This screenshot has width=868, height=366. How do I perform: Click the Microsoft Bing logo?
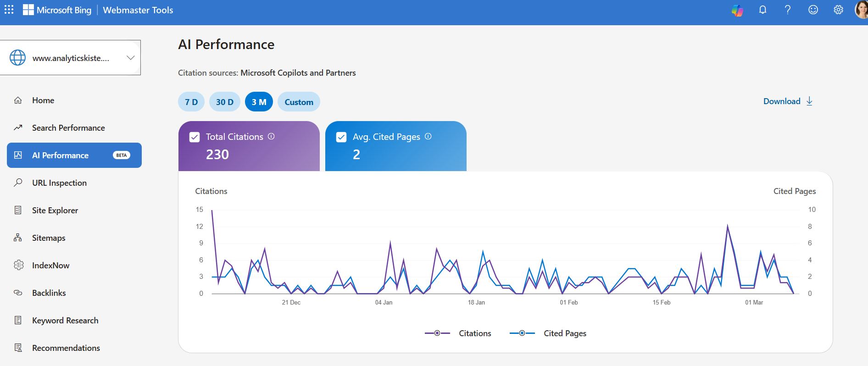pos(57,10)
